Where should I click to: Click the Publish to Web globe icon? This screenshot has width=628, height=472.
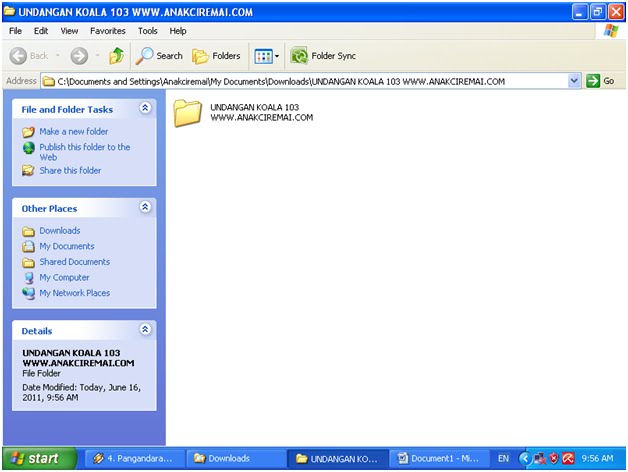click(28, 148)
